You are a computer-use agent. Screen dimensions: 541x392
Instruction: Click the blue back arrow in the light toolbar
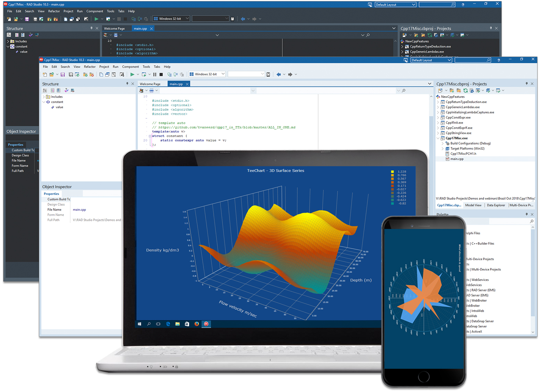pos(278,74)
